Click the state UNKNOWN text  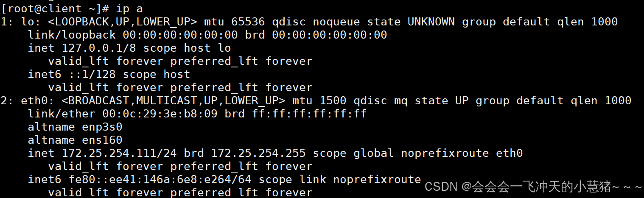(411, 22)
